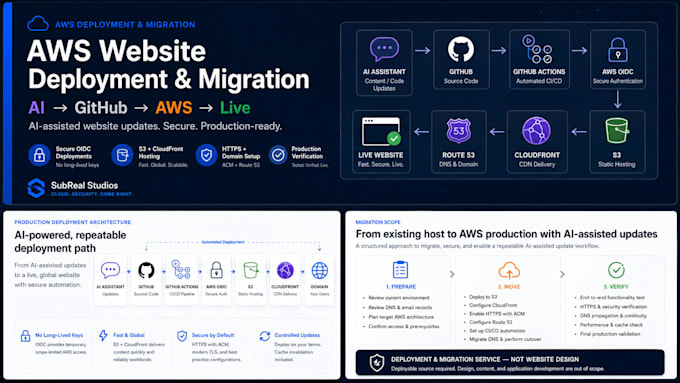Viewport: 680px width, 383px height.
Task: Click the '2. MOVE' step title
Action: [509, 287]
